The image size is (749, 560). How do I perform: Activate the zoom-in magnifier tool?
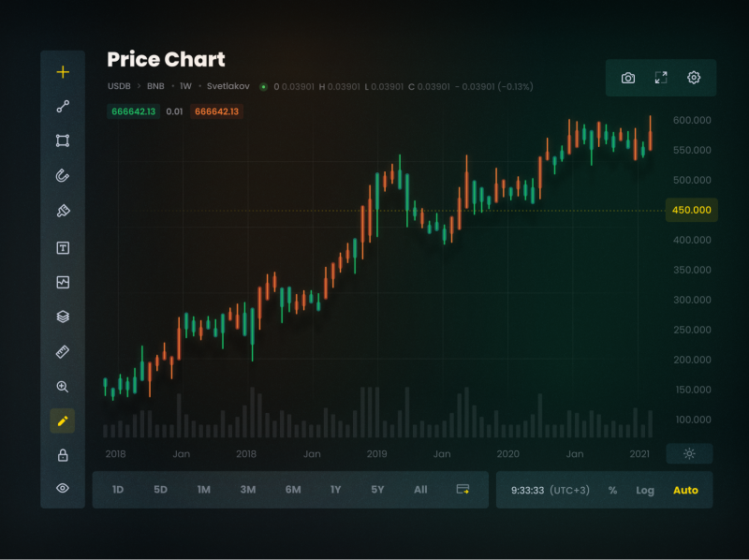62,386
